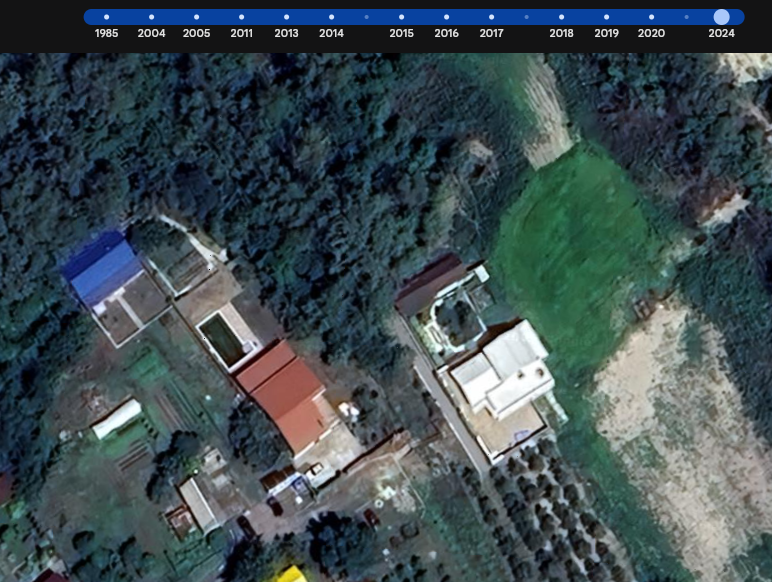Choose the 2013 timeline dot

coord(286,17)
